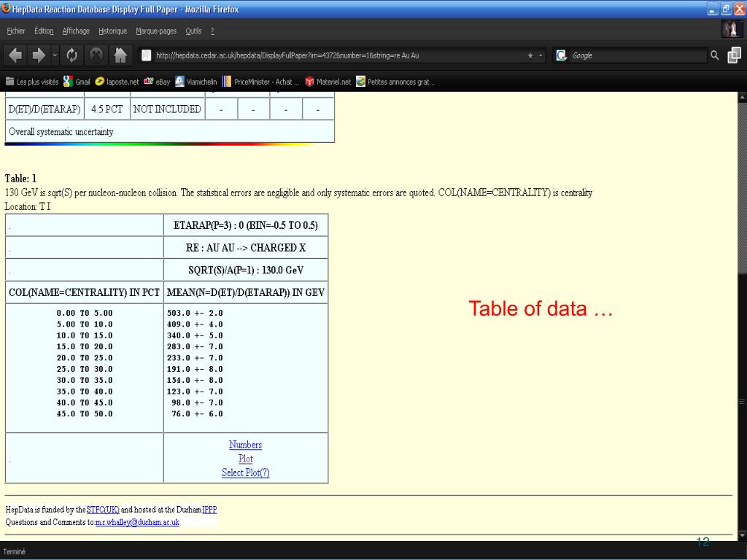Open the Numbers link under the table
747x560 pixels.
click(245, 445)
